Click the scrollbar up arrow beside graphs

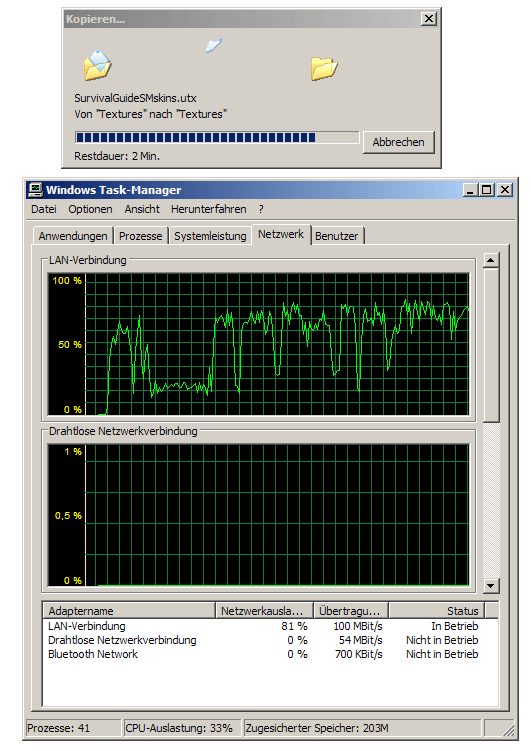[x=491, y=260]
